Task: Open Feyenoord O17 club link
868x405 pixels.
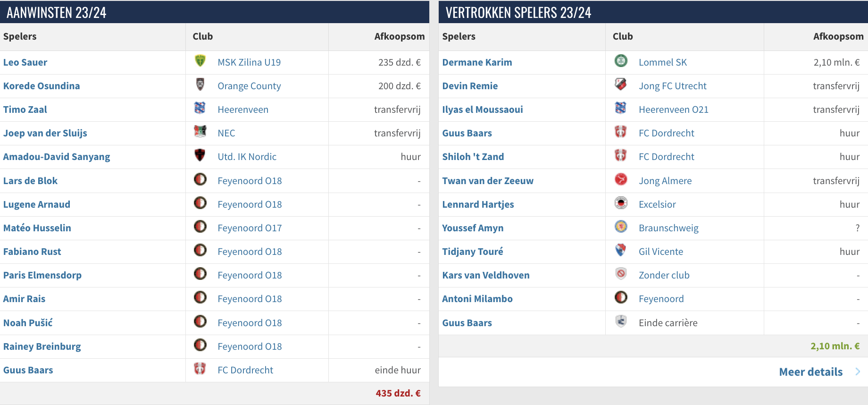Action: coord(250,228)
